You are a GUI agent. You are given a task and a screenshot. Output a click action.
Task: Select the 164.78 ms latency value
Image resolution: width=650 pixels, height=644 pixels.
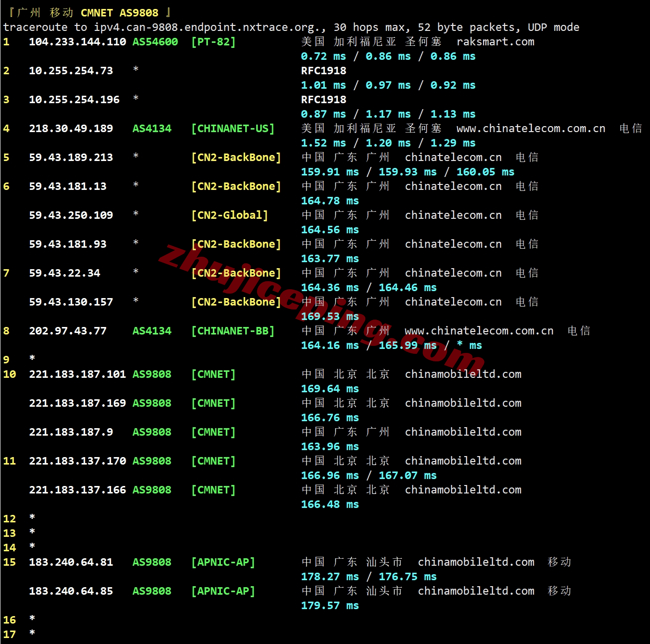[330, 201]
